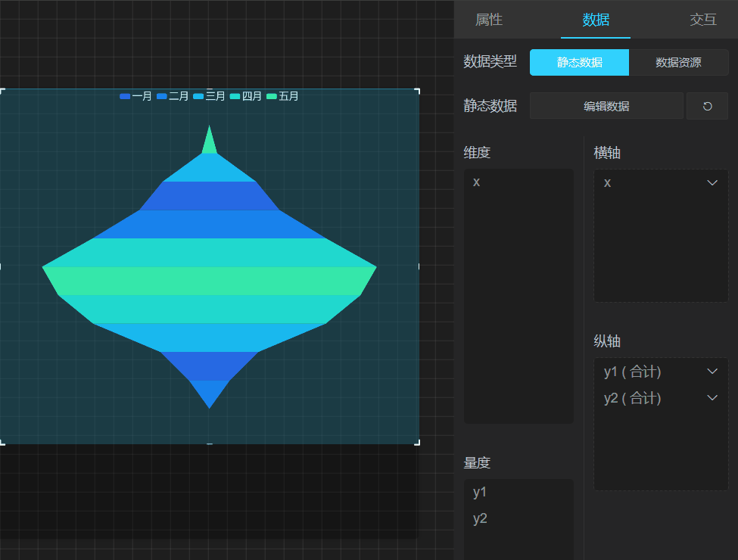Toggle 三月 legend item in chart
Screen dimensions: 738x560
[209, 96]
